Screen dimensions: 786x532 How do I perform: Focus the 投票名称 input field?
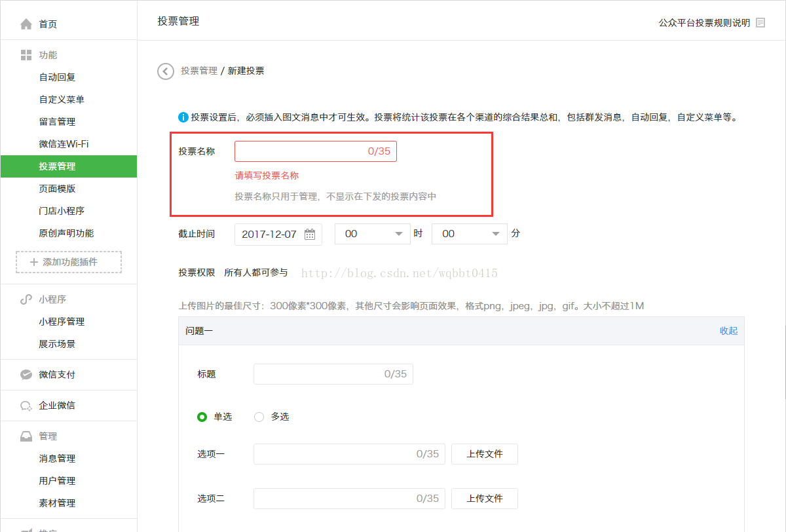click(316, 151)
